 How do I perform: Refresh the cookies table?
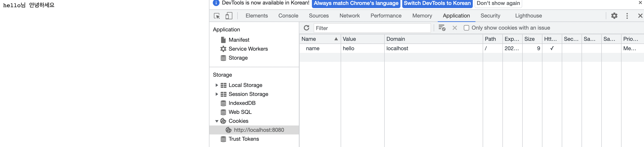(x=306, y=28)
